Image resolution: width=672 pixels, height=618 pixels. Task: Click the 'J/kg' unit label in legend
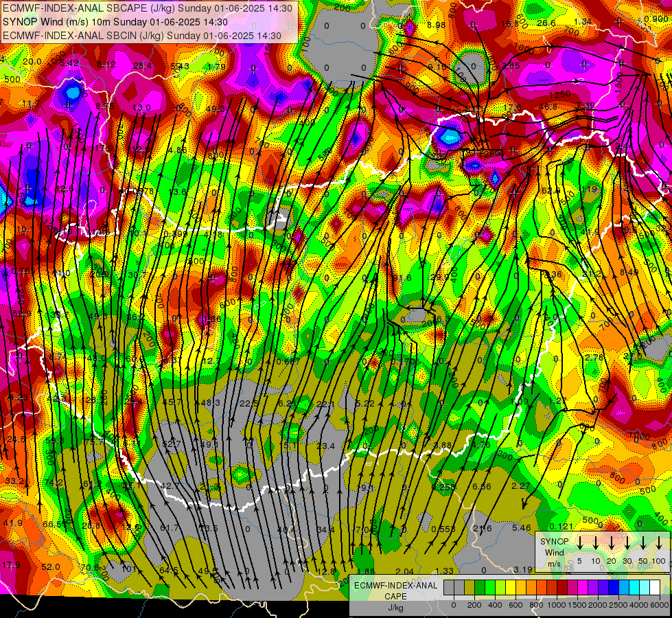(x=395, y=607)
